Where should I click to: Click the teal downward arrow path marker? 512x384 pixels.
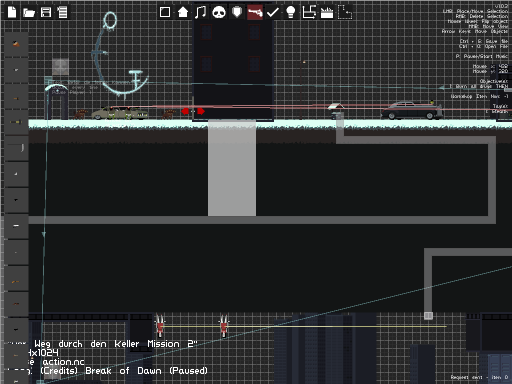click(x=43, y=234)
